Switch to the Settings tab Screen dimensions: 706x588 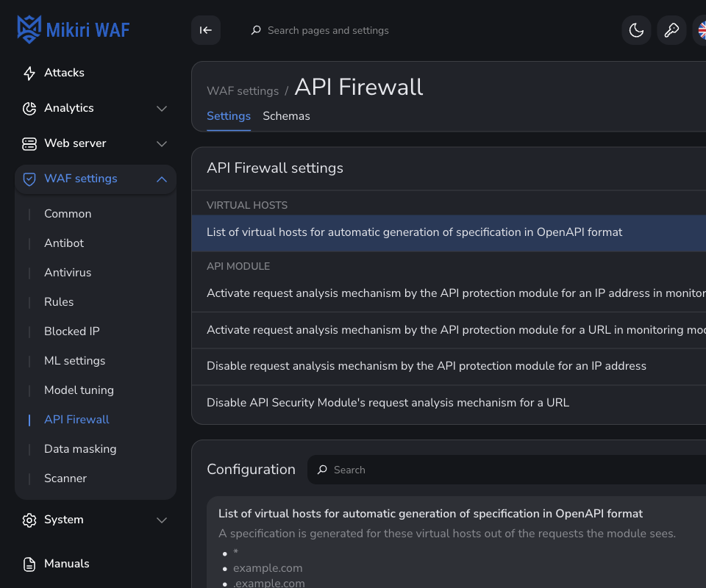click(x=229, y=116)
